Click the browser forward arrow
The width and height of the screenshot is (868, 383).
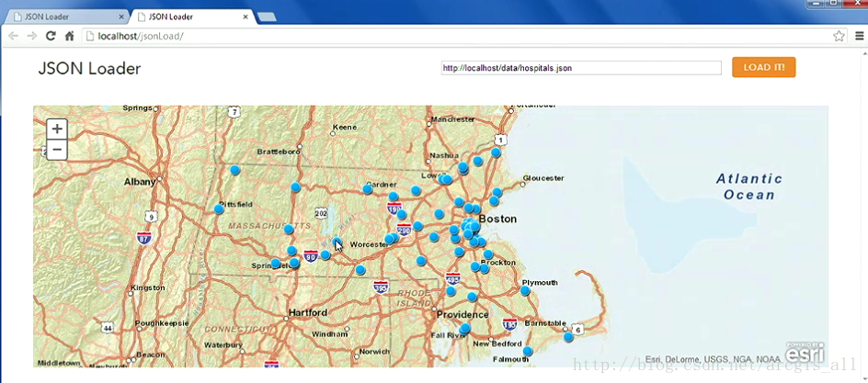pyautogui.click(x=32, y=36)
